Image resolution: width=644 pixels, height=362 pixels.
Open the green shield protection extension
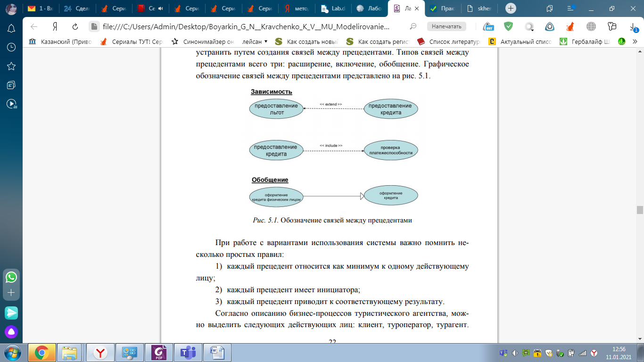(508, 26)
